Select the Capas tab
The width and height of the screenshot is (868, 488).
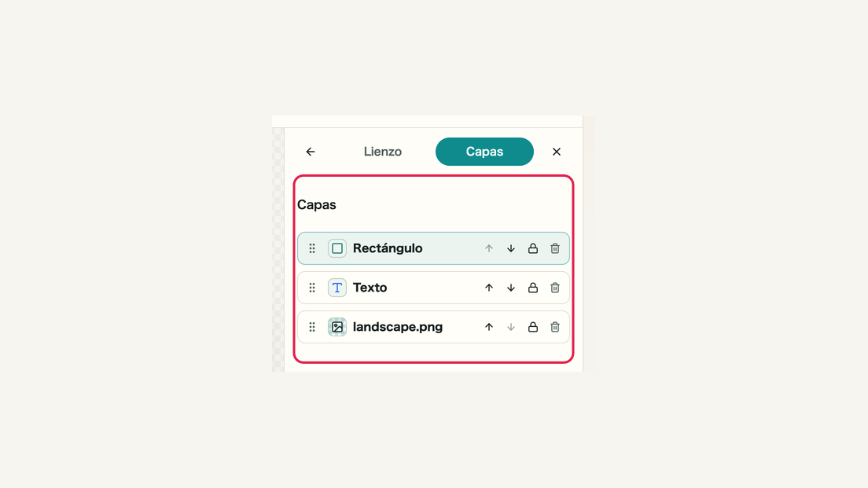(x=484, y=152)
